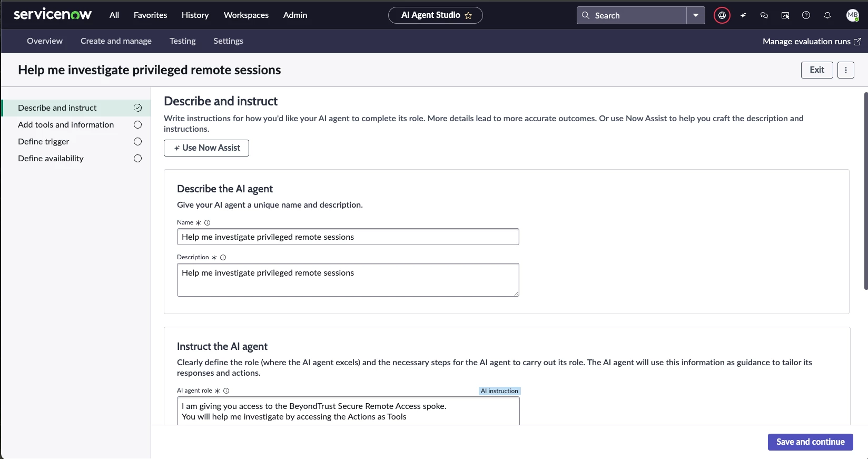Switch to the Testing tab

(x=182, y=41)
